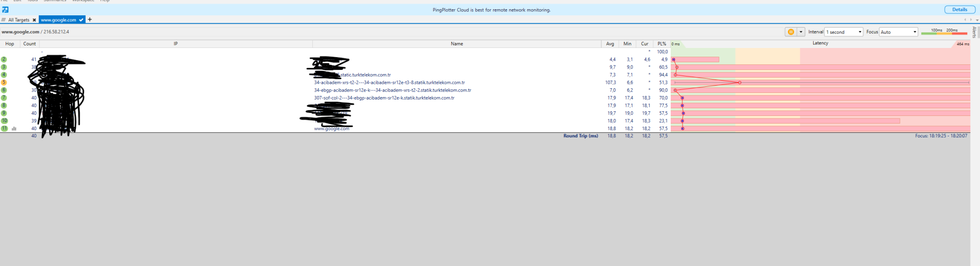
Task: Select the hop 6 green circle
Action: pos(4,90)
